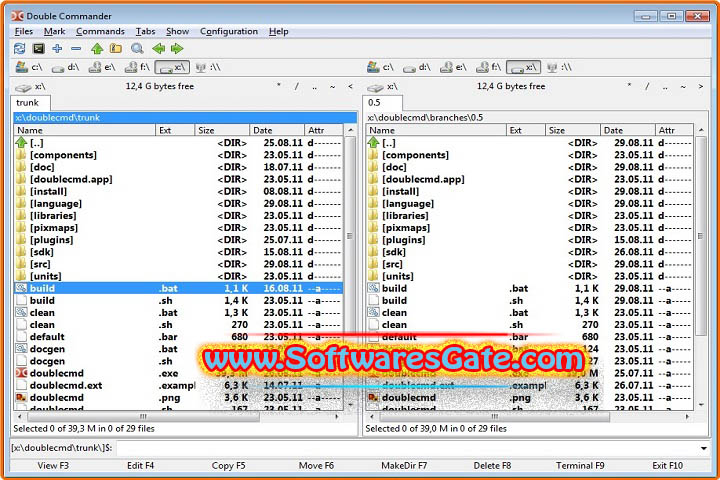720x480 pixels.
Task: Click the MakeDir F7 button
Action: tap(404, 465)
